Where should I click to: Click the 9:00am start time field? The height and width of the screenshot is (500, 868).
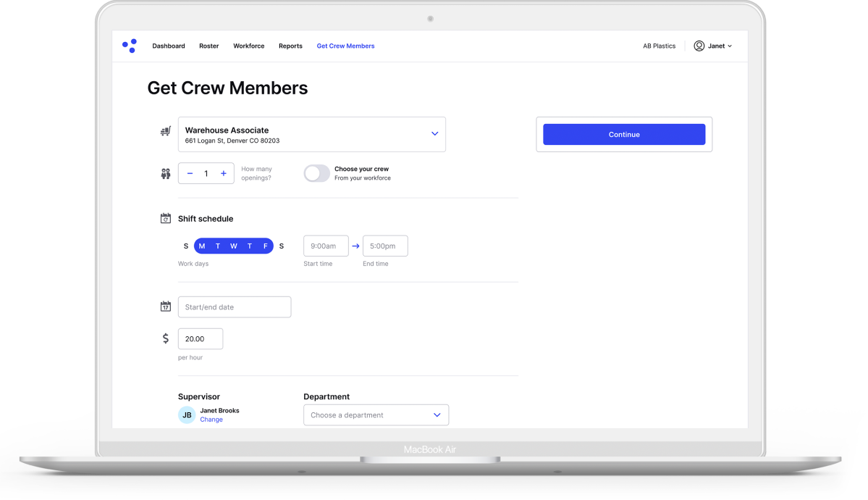(326, 246)
